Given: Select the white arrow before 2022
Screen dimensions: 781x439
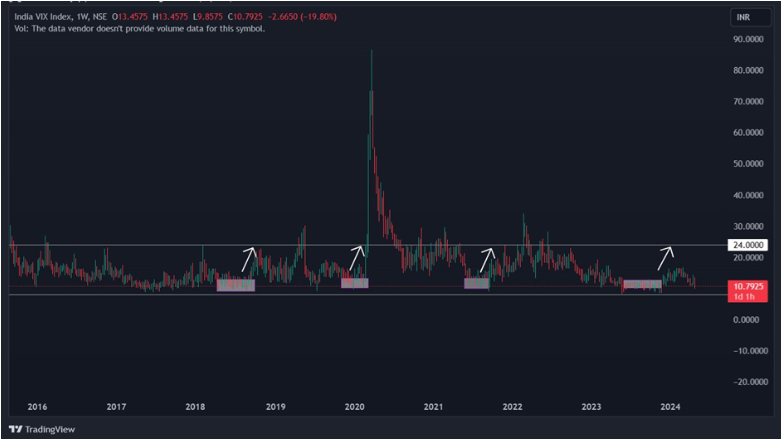Looking at the screenshot, I should pos(487,259).
